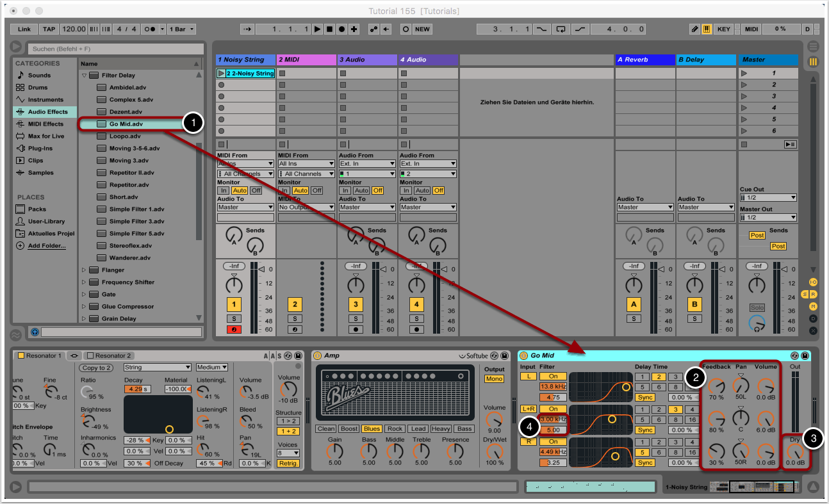The image size is (829, 504).
Task: Open the Cue Out dropdown
Action: (x=767, y=198)
